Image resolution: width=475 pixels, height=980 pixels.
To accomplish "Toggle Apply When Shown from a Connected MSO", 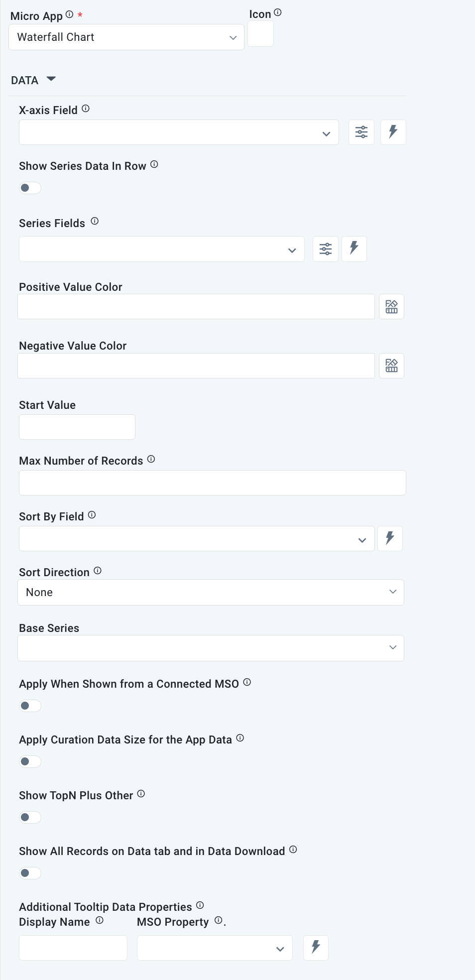I will [29, 706].
